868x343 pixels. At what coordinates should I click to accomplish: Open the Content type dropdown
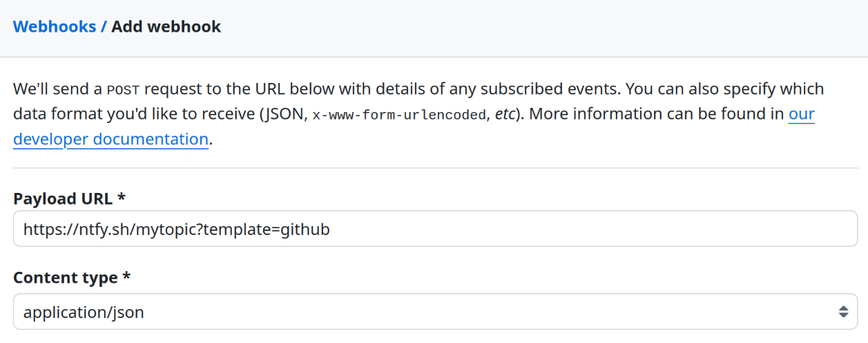pos(435,312)
